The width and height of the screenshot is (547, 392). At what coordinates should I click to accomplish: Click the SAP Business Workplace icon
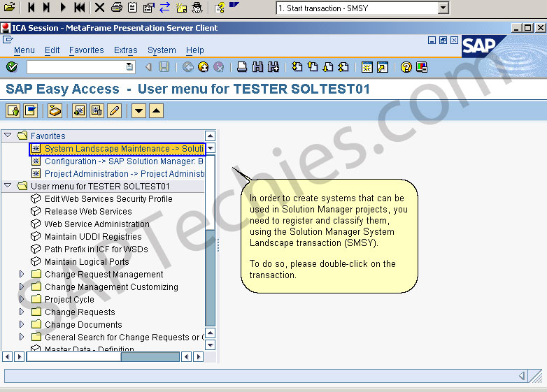(x=55, y=111)
